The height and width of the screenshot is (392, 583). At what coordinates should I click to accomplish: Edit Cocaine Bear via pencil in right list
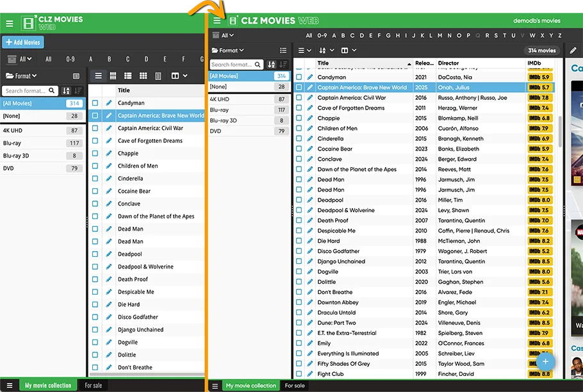click(x=309, y=149)
